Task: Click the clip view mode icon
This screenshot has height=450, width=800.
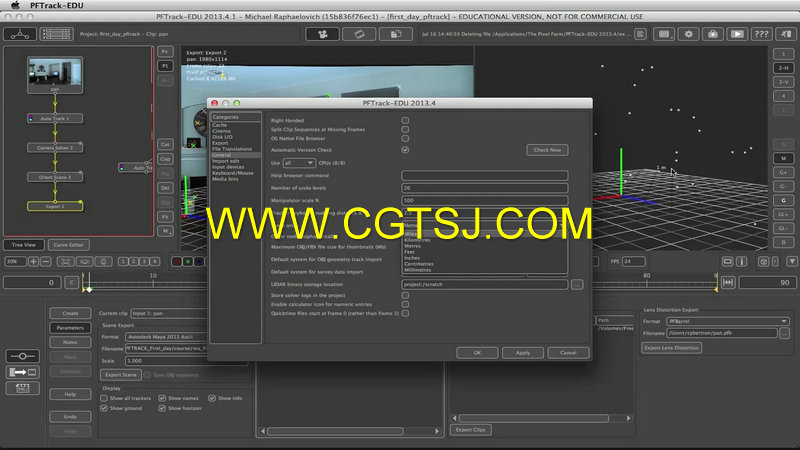Action: point(359,34)
